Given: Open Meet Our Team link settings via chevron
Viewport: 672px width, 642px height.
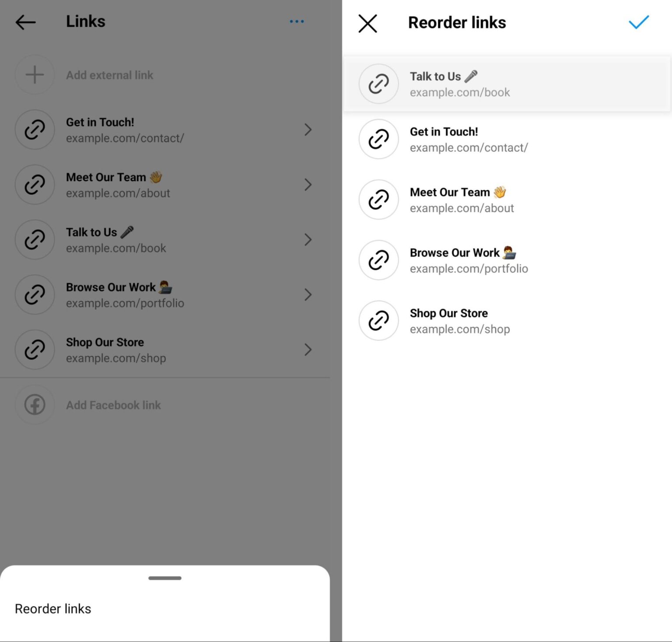Looking at the screenshot, I should (308, 185).
